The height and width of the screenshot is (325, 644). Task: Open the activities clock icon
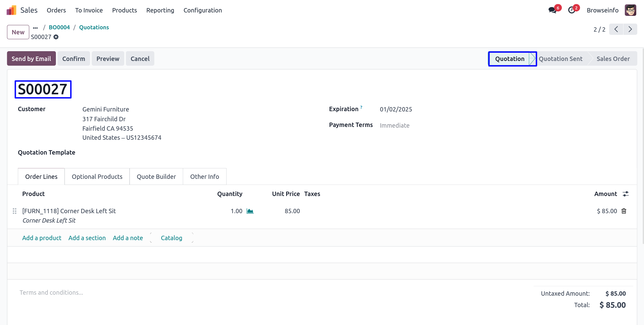[x=572, y=10]
